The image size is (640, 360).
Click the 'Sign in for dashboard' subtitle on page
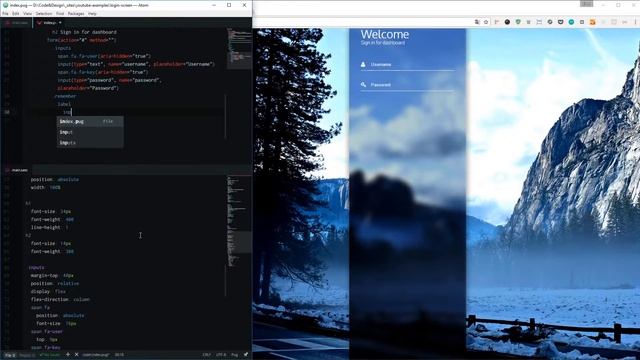[x=383, y=43]
